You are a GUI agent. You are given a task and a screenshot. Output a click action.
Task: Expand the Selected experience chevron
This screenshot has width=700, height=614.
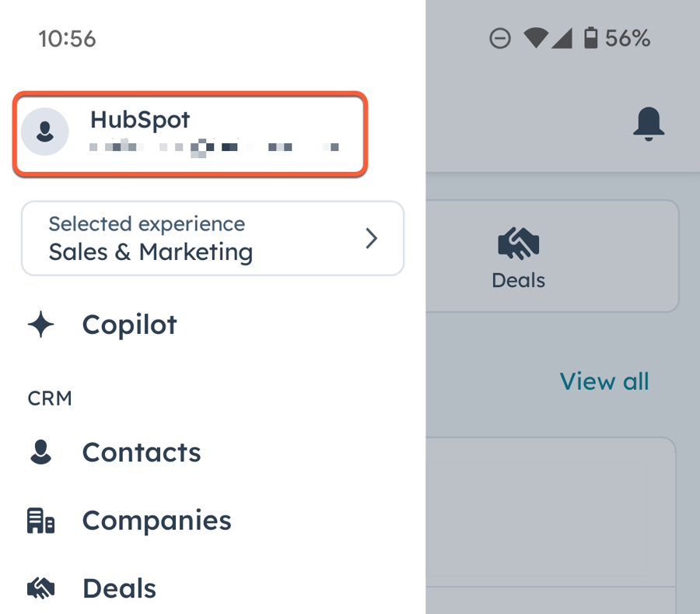pyautogui.click(x=372, y=238)
